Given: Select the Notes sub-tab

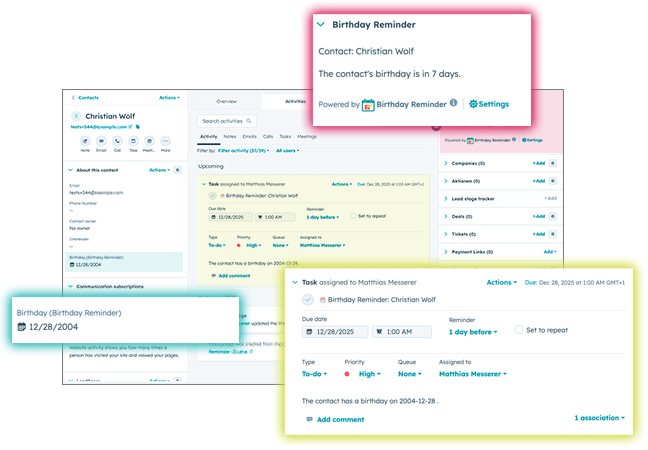Looking at the screenshot, I should tap(230, 136).
